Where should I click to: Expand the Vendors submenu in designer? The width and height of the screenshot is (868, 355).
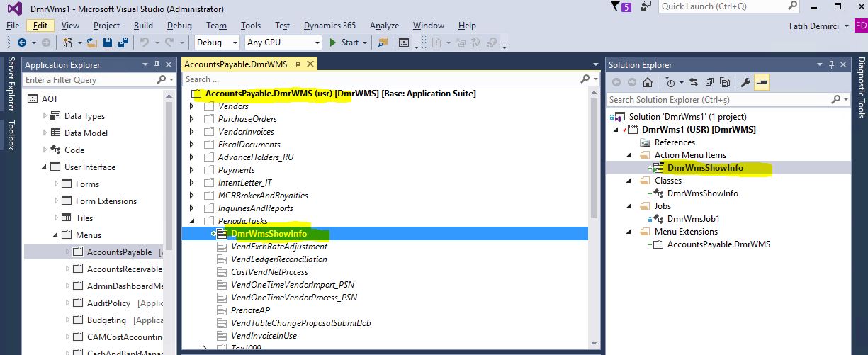coord(191,106)
